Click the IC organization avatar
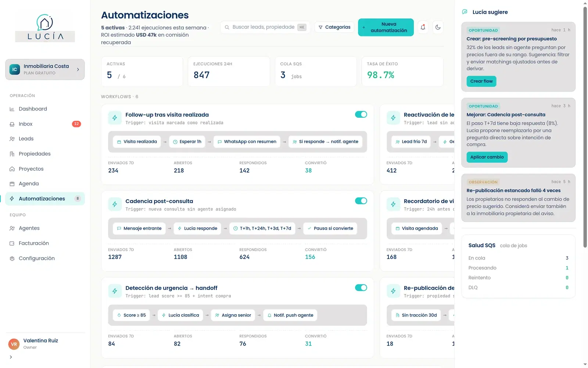Viewport: 588px width, 368px height. click(x=15, y=69)
